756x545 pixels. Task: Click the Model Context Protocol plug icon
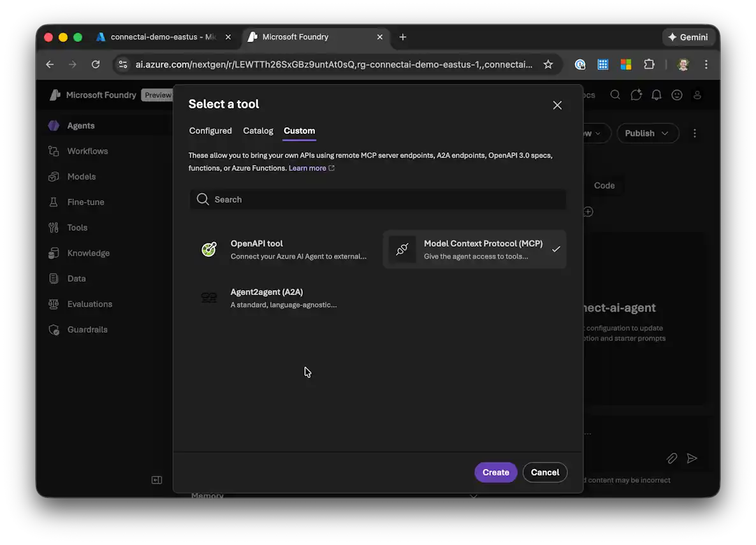click(402, 249)
